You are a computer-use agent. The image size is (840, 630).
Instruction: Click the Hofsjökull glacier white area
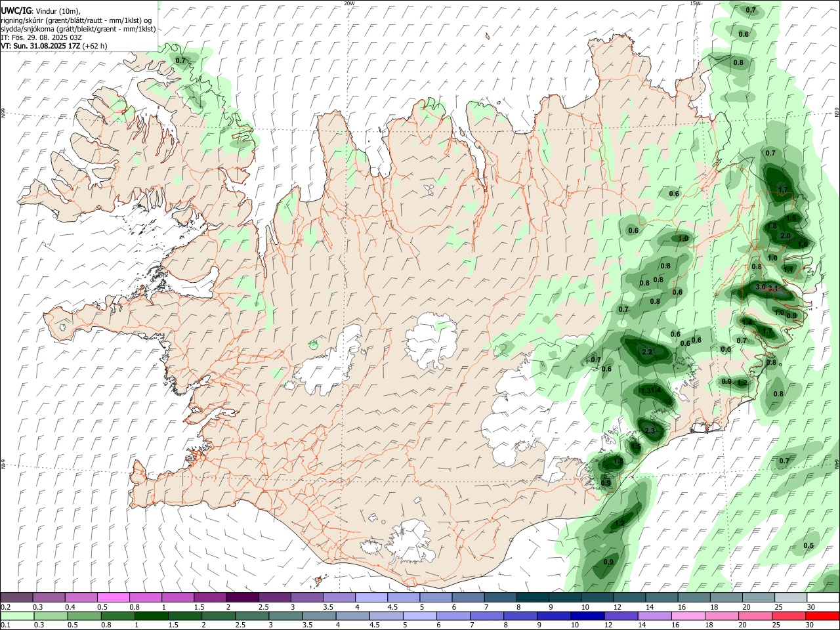[x=431, y=339]
